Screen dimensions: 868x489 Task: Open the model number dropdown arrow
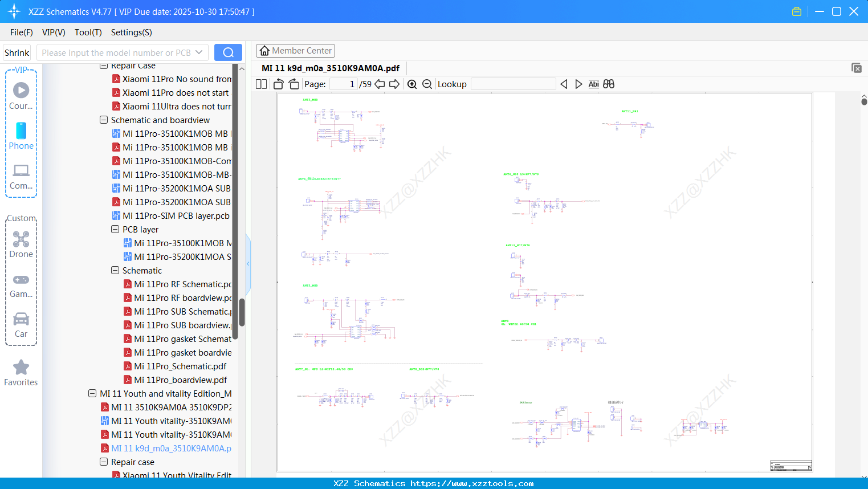[199, 52]
